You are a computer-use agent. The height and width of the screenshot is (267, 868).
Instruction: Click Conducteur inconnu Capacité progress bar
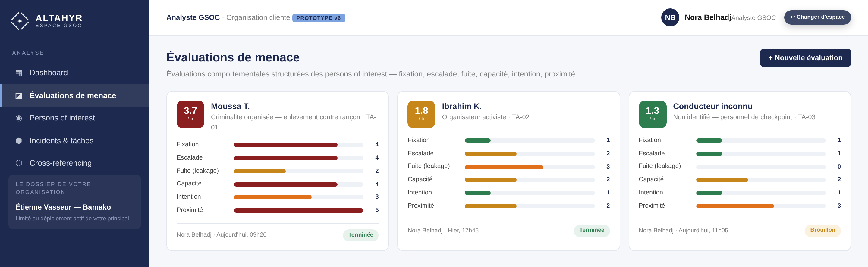[x=761, y=180]
